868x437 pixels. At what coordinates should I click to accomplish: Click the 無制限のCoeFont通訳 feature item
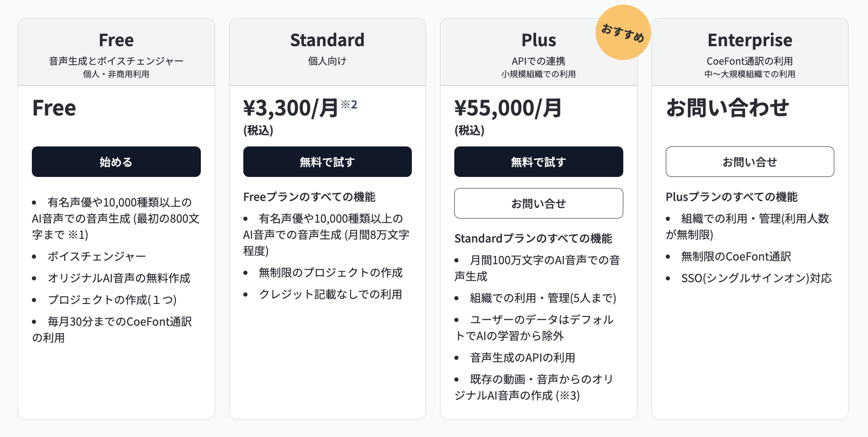pos(736,256)
